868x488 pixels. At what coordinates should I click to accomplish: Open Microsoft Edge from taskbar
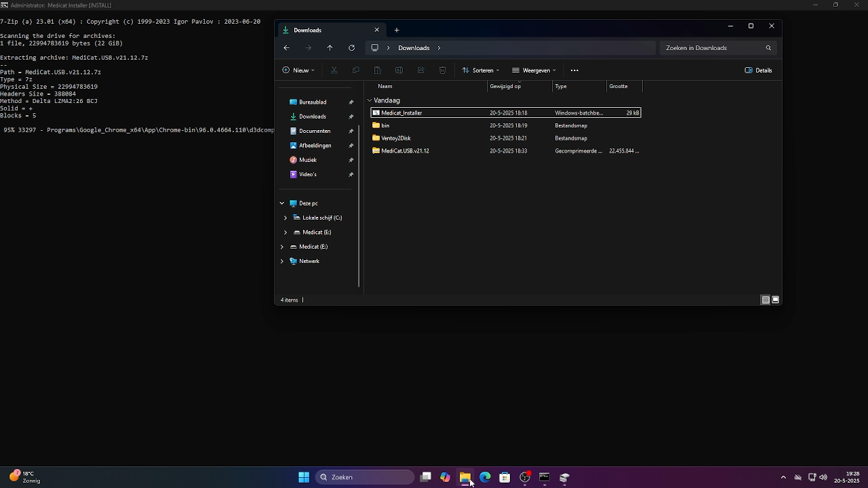(x=485, y=477)
